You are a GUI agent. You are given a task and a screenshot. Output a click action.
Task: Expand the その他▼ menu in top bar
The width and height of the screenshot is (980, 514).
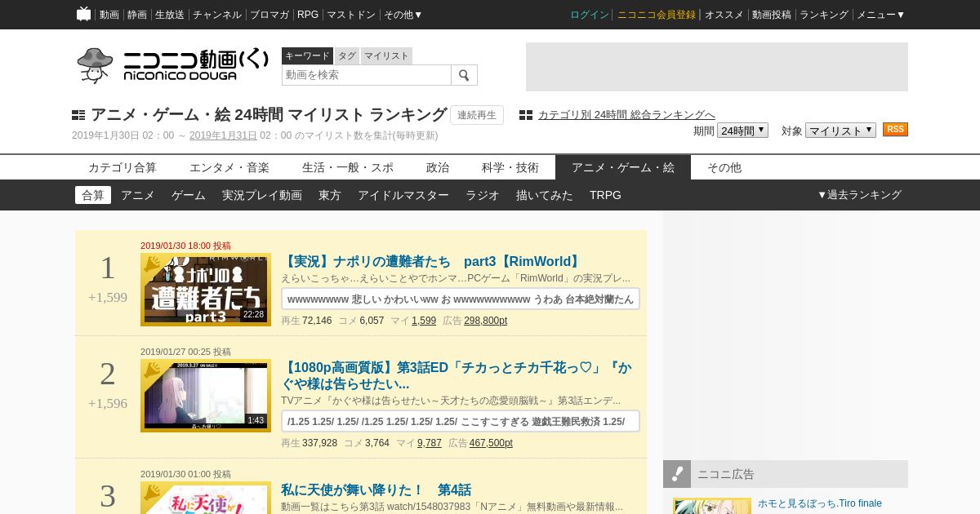pyautogui.click(x=403, y=15)
